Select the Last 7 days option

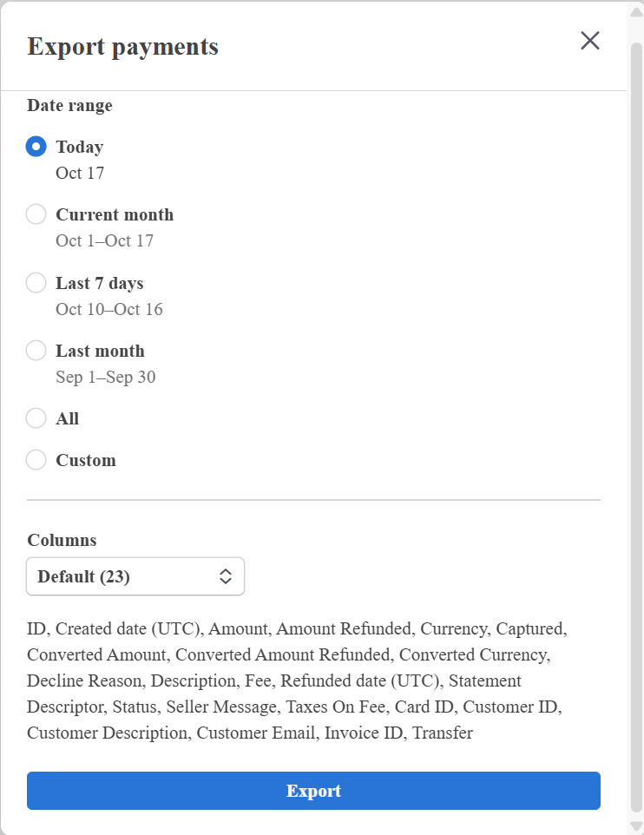(36, 283)
